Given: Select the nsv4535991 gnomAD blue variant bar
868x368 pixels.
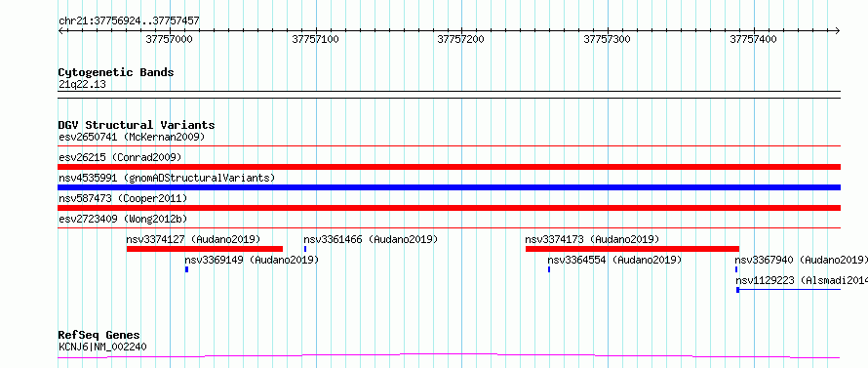Looking at the screenshot, I should pos(449,187).
